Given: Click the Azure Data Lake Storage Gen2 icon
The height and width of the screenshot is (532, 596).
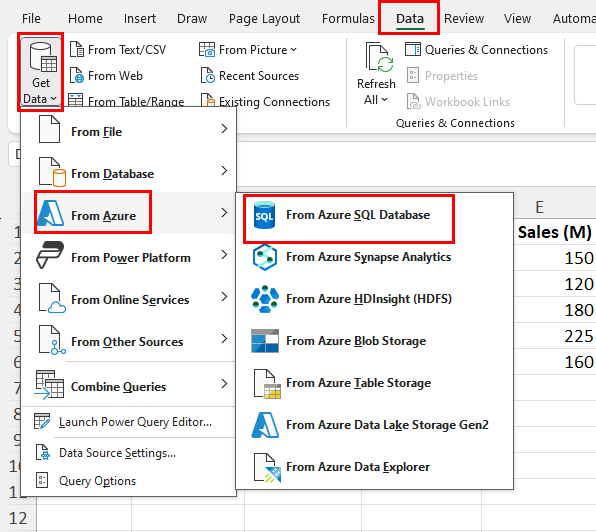Looking at the screenshot, I should click(265, 425).
